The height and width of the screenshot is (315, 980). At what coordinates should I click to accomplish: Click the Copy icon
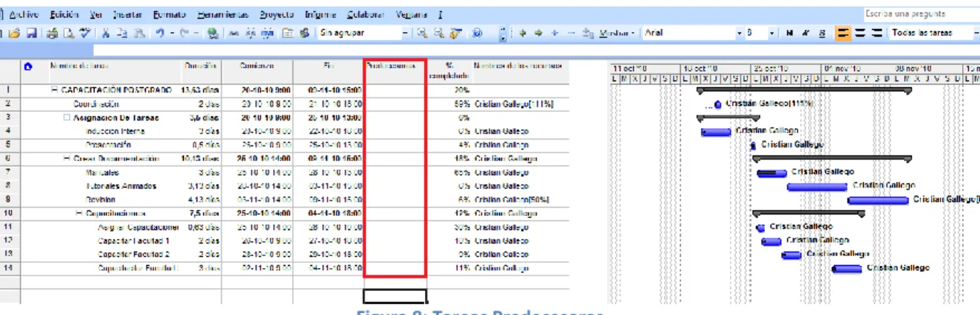tap(122, 33)
